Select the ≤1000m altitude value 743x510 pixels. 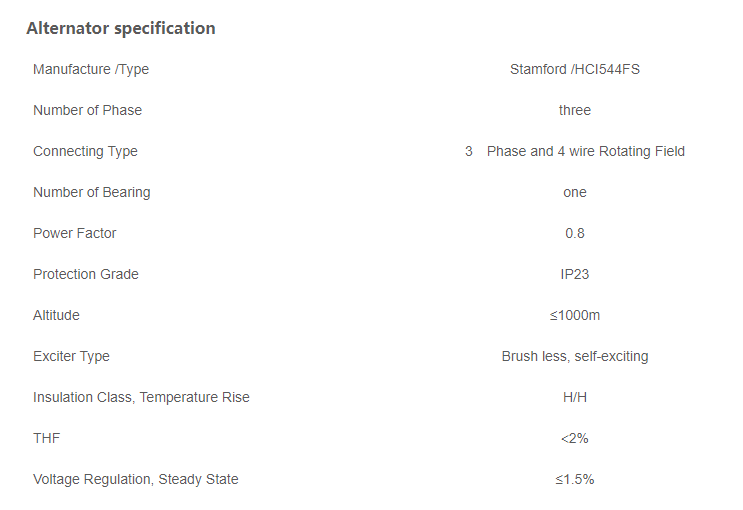(574, 315)
